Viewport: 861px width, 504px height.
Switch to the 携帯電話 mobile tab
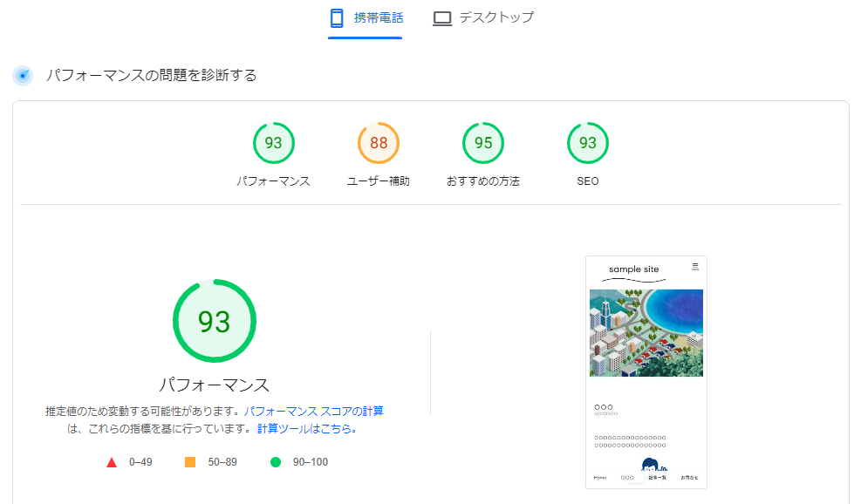coord(366,18)
